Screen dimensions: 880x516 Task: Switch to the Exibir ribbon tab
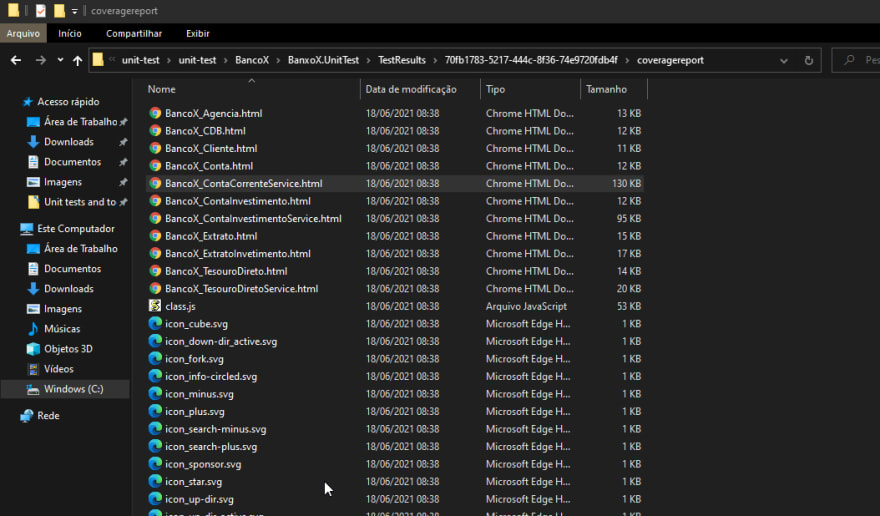(198, 34)
